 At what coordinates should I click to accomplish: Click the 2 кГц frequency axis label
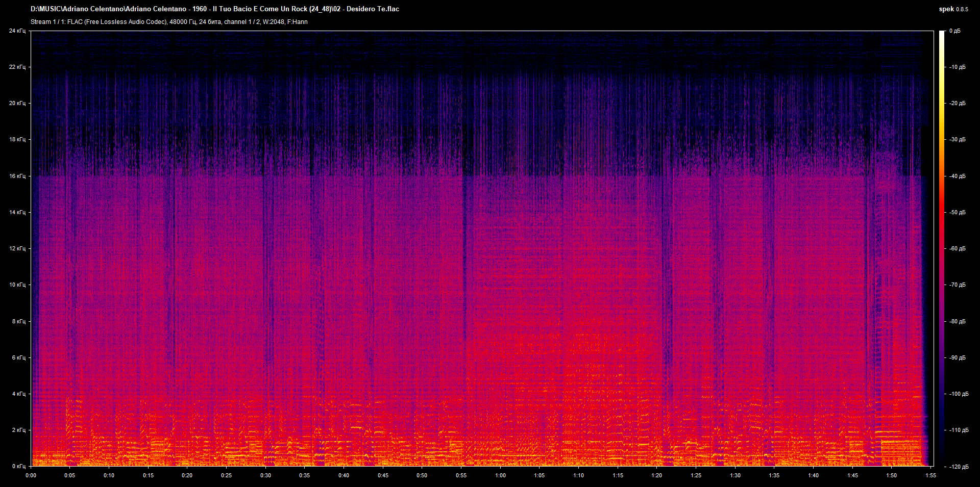pos(19,430)
